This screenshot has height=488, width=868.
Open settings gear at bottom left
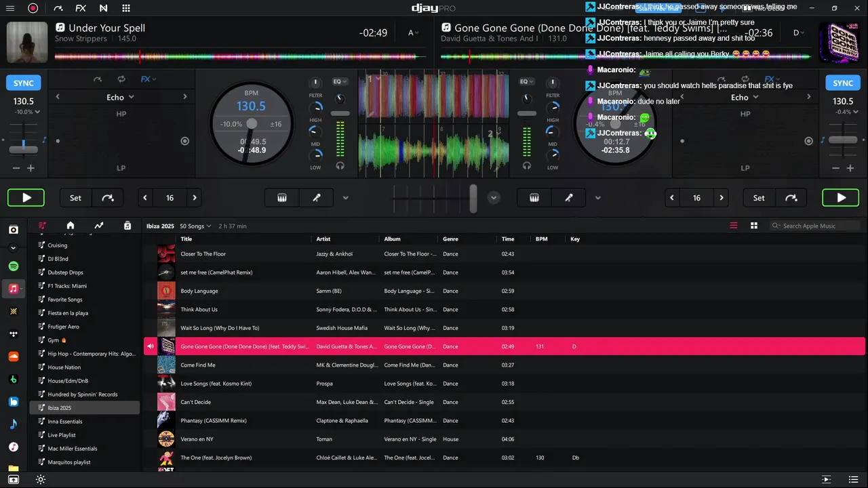tap(41, 480)
